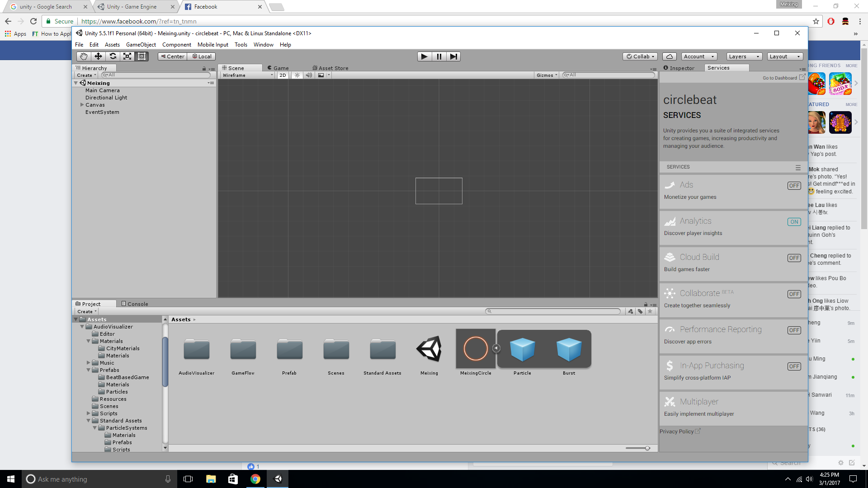Select the Move tool

click(x=98, y=56)
